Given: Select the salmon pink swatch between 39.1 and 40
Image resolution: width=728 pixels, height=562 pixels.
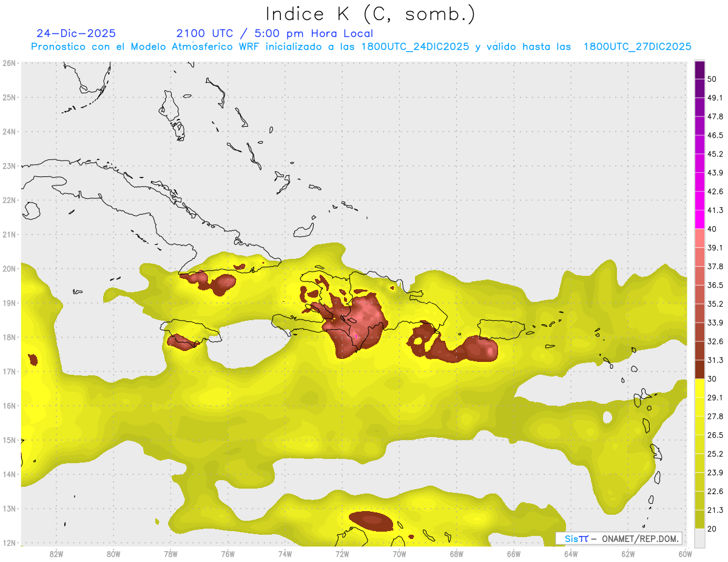Looking at the screenshot, I should (x=699, y=238).
